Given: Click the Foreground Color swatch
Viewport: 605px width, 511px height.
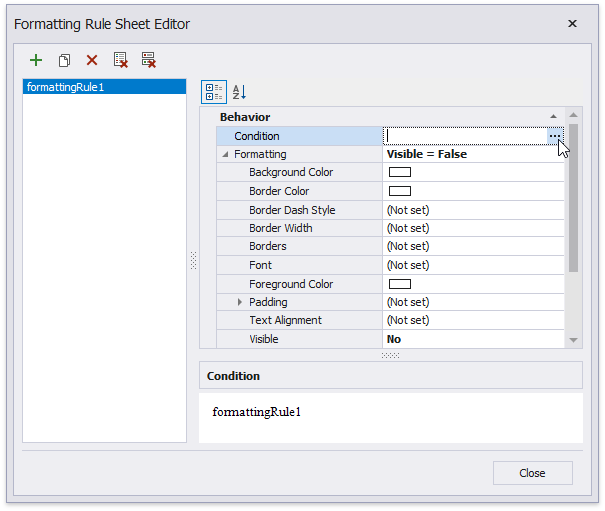Looking at the screenshot, I should coord(400,284).
